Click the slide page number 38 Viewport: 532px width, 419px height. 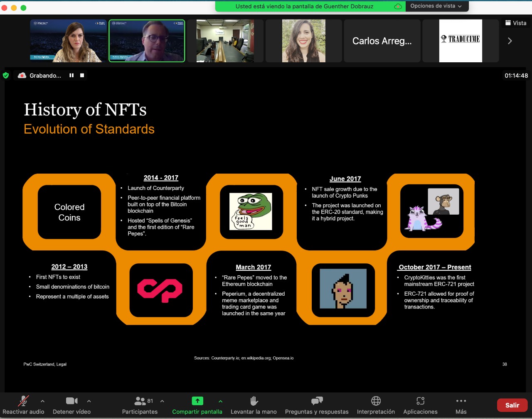click(x=505, y=364)
